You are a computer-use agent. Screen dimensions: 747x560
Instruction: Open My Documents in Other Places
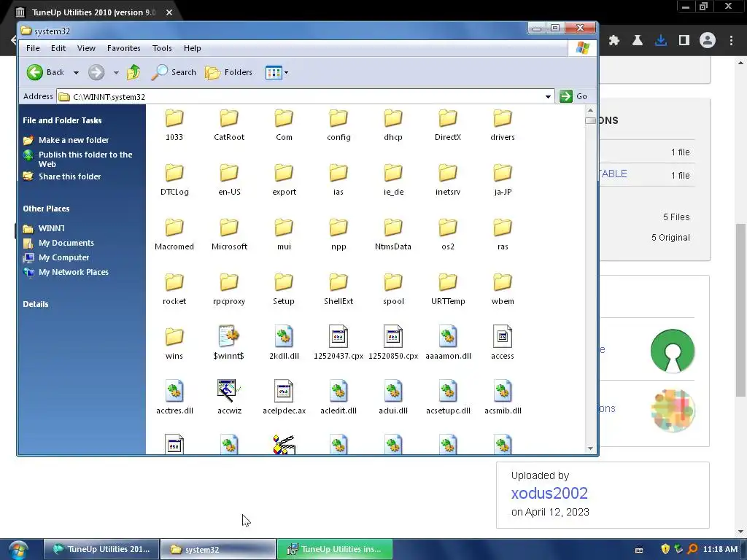point(66,243)
